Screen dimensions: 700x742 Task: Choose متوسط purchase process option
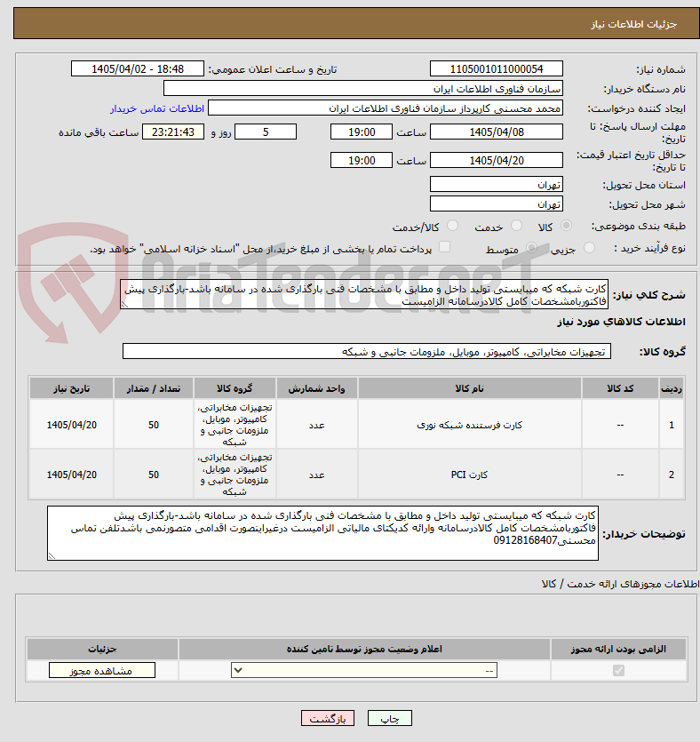click(531, 248)
